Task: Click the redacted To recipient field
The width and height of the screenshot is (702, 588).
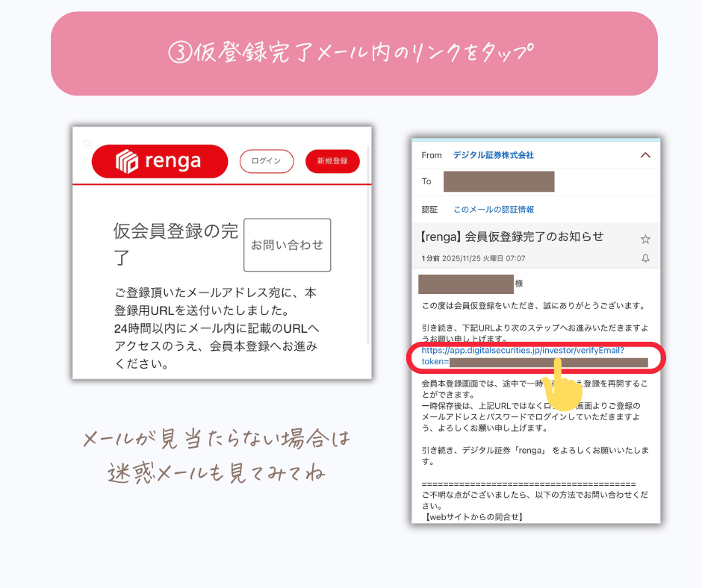Action: (x=499, y=181)
